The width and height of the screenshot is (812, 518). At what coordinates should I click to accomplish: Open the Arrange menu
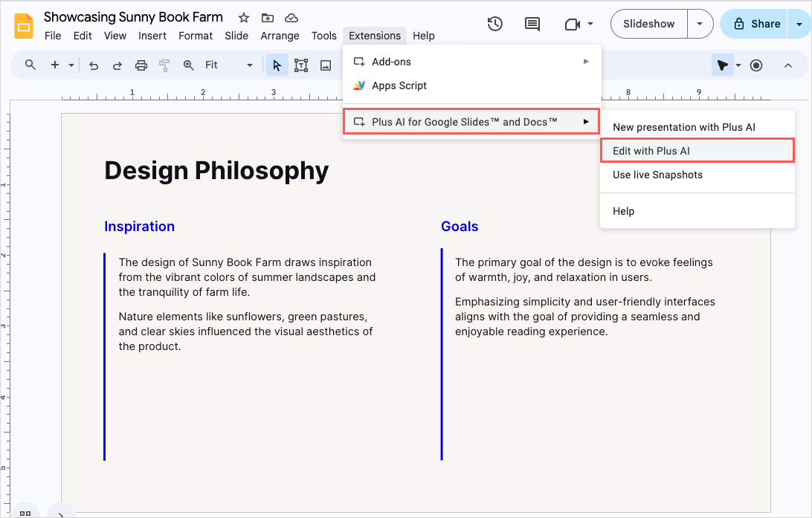[280, 36]
